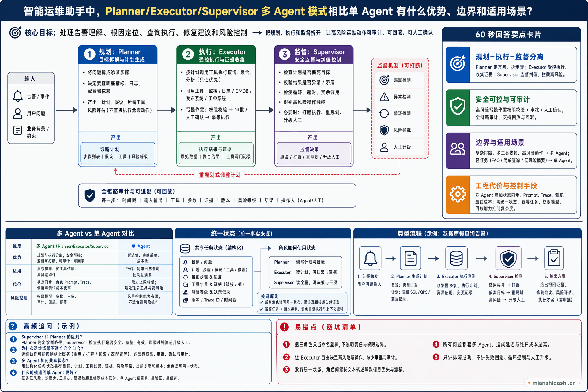Click the database icon above Executor 执行查询
The width and height of the screenshot is (588, 392).
point(456,258)
